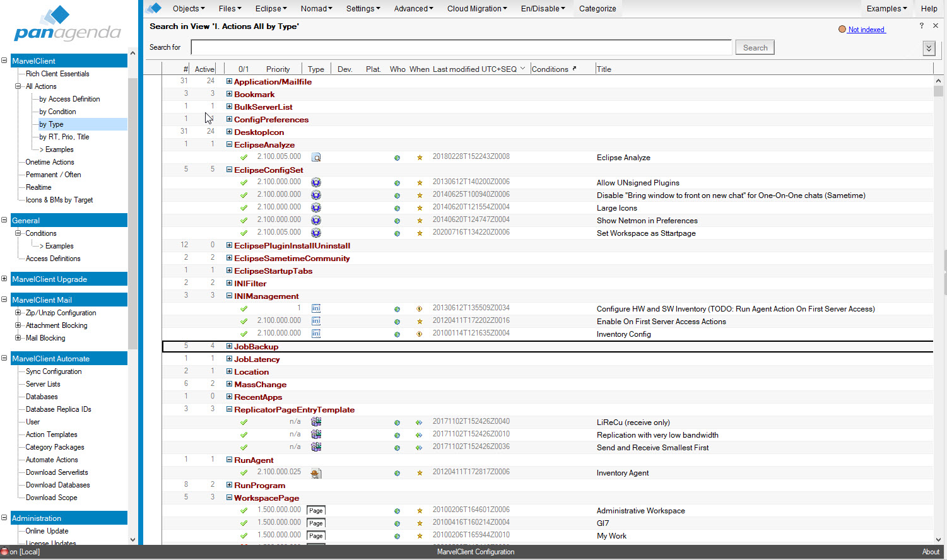Collapse the EclipseConfigSet category
The height and width of the screenshot is (560, 947).
click(230, 170)
